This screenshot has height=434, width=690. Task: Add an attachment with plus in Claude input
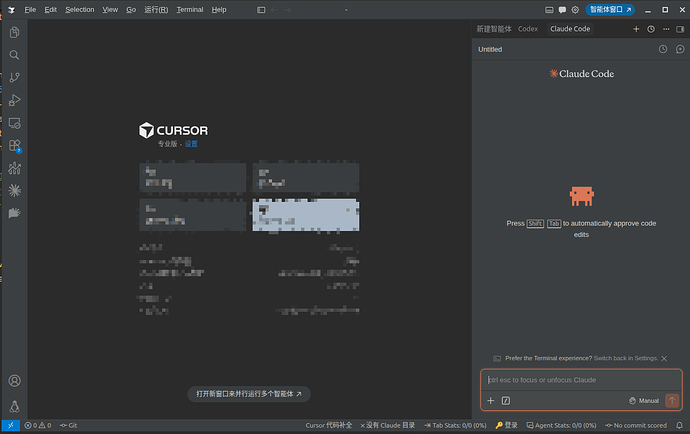[x=491, y=401]
